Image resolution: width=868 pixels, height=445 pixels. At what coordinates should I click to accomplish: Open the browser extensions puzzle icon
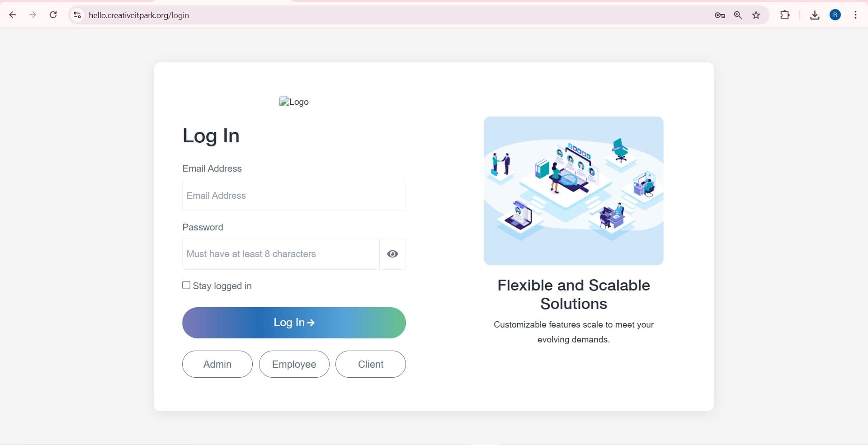point(785,15)
